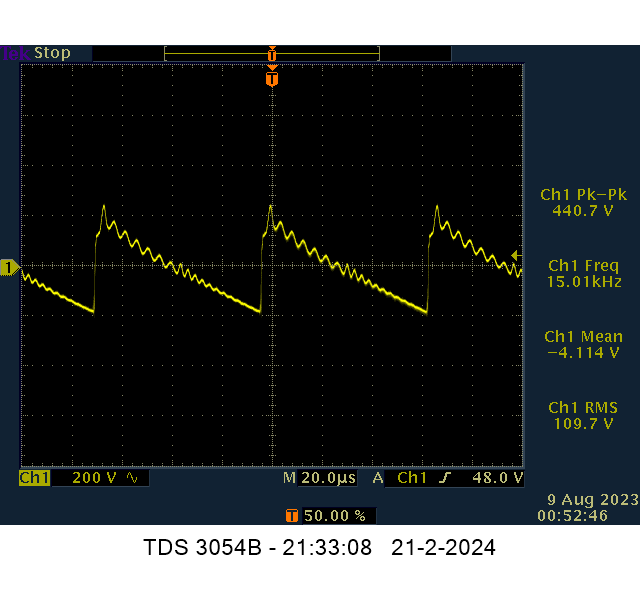Screen dimensions: 640x600
Task: Click the yellow Ch1 channel badge at bottom-left
Action: [x=34, y=478]
